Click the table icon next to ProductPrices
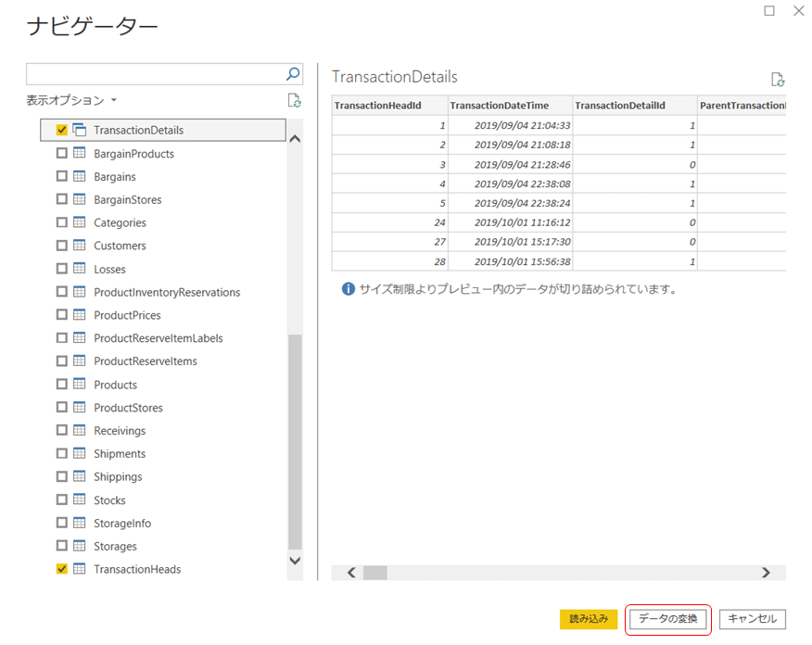 point(79,314)
